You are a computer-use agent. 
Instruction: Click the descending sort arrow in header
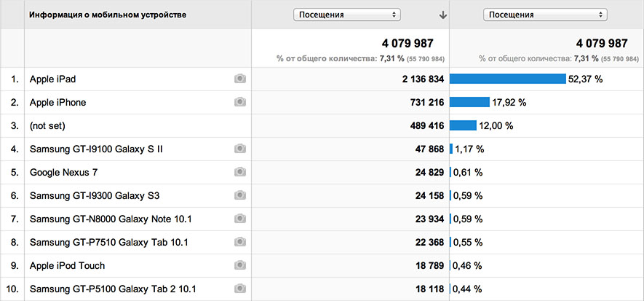pos(442,15)
